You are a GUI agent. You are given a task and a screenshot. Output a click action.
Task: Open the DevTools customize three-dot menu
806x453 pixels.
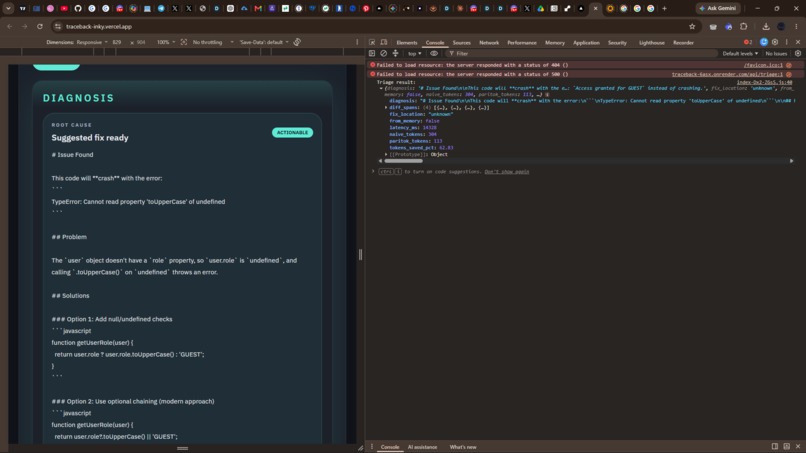tap(786, 42)
